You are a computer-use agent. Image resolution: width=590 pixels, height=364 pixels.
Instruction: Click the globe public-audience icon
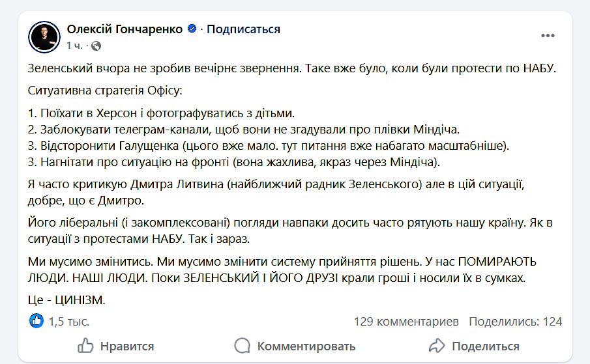click(x=96, y=46)
